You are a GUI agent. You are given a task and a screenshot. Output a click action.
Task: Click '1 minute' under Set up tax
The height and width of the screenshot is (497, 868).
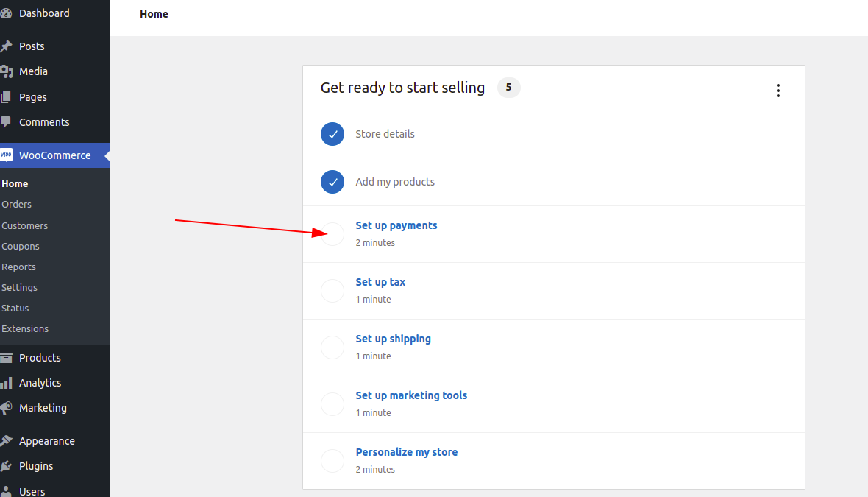point(373,299)
